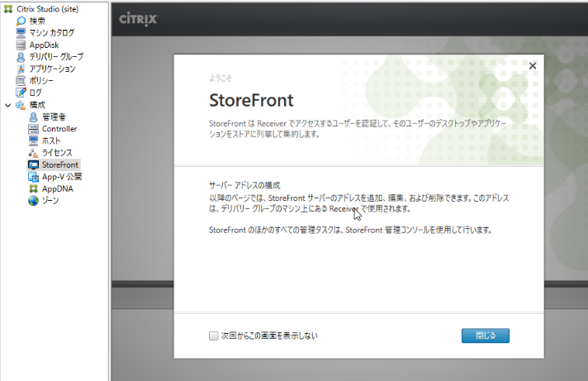Open ホスト tree item
This screenshot has height=381, width=588.
(x=51, y=140)
